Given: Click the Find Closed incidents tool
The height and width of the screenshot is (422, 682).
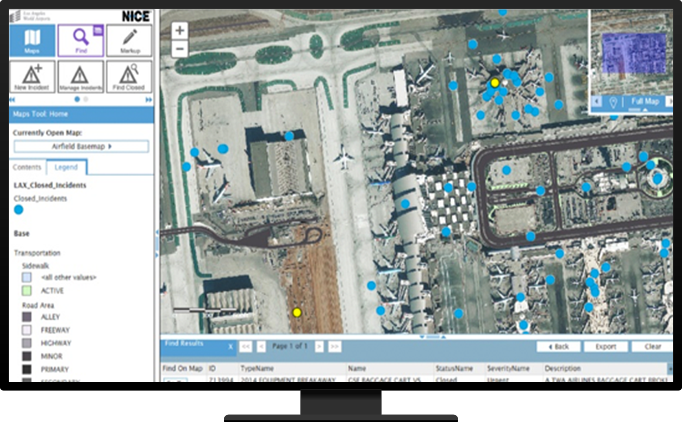Looking at the screenshot, I should coord(129,77).
